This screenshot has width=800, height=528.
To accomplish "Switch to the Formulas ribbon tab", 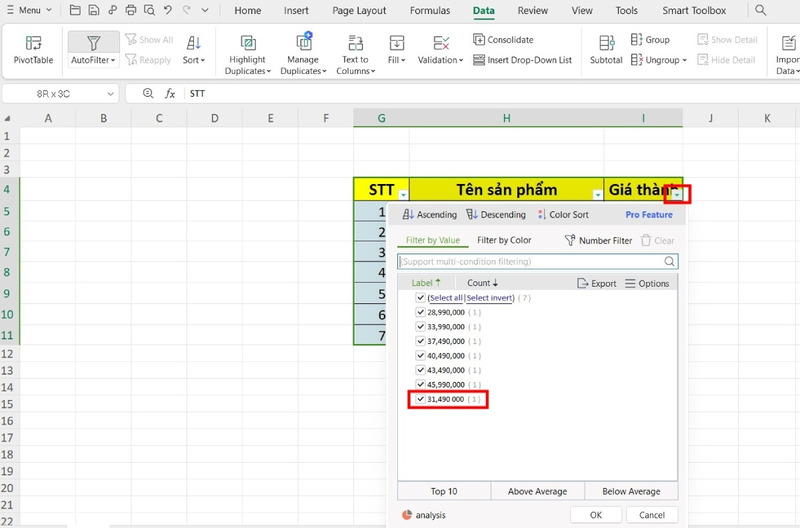I will tap(430, 11).
